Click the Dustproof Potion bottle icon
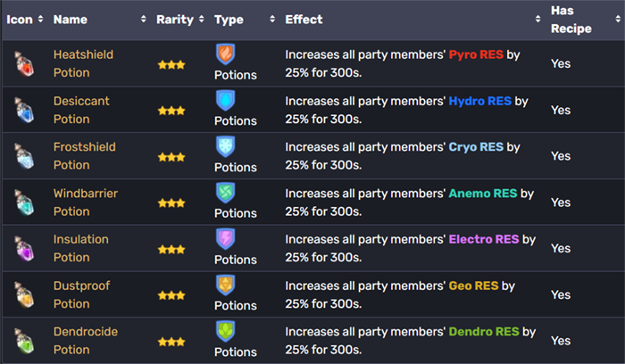The width and height of the screenshot is (625, 364). click(21, 294)
